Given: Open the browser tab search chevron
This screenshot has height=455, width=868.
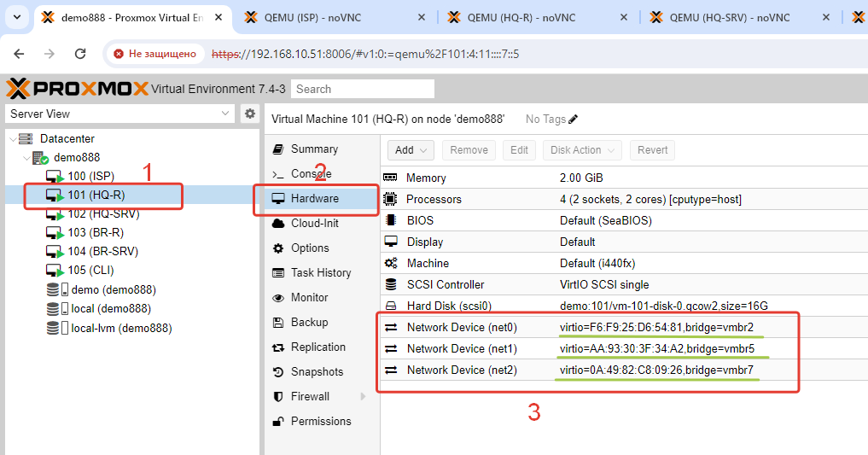Looking at the screenshot, I should tap(17, 17).
